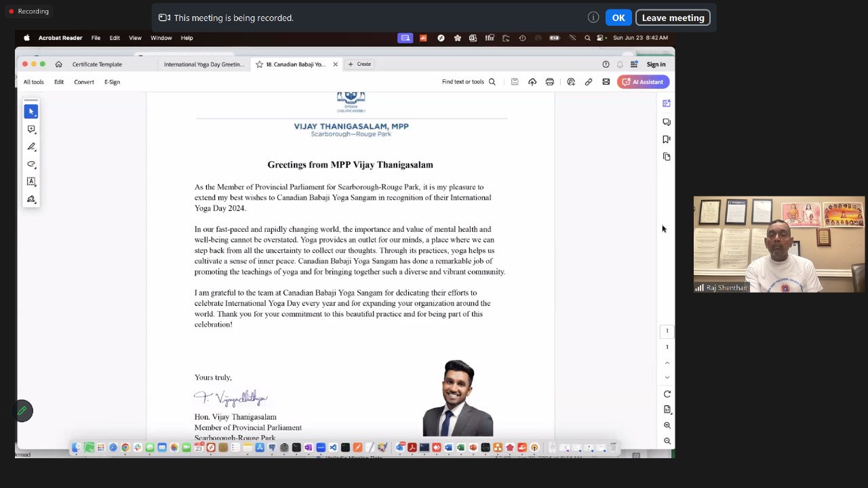Open the page thumbnails panel
Image resolution: width=868 pixels, height=488 pixels.
[x=667, y=157]
